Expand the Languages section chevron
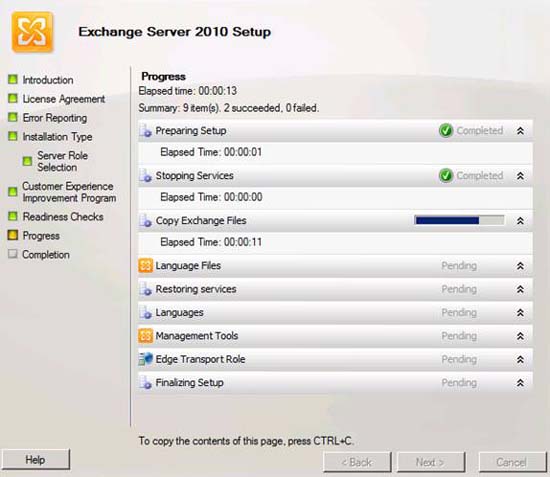The height and width of the screenshot is (477, 550). 520,313
